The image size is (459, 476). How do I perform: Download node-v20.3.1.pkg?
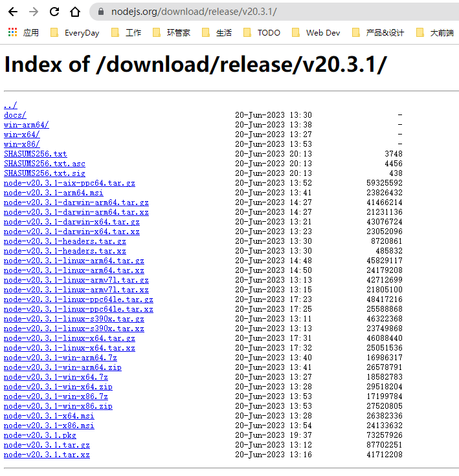click(40, 436)
